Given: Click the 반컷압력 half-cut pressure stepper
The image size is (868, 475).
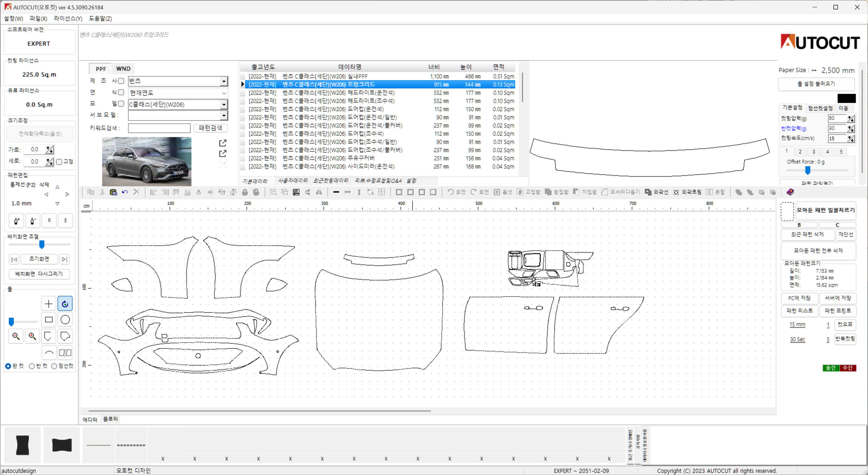Looking at the screenshot, I should [851, 129].
